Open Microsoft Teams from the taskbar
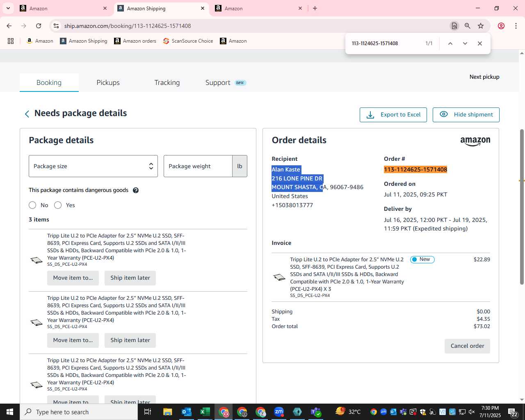Screen dimensions: 525x420 (x=316, y=412)
